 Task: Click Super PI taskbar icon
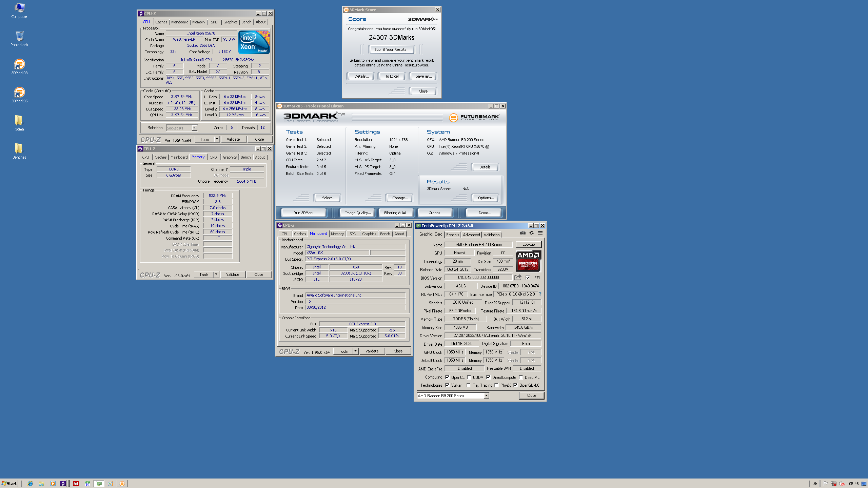pyautogui.click(x=87, y=484)
